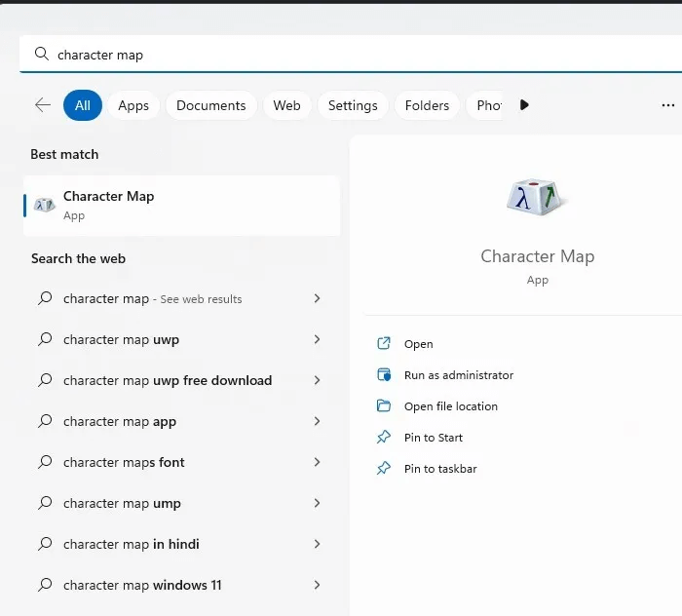Screen dimensions: 682x616
Task: Open the Character Map best match result
Action: click(x=182, y=206)
